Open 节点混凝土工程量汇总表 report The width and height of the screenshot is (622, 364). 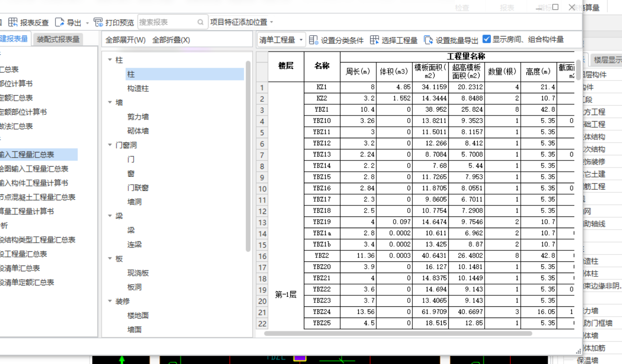point(38,197)
